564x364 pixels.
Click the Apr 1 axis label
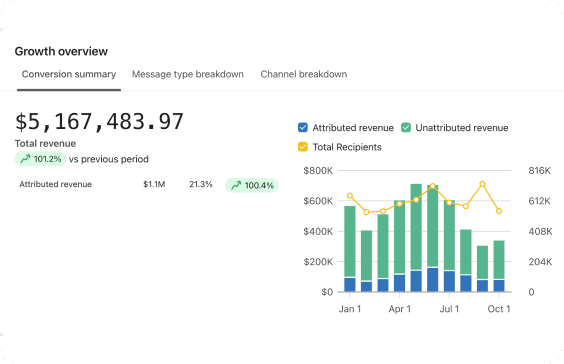point(400,309)
